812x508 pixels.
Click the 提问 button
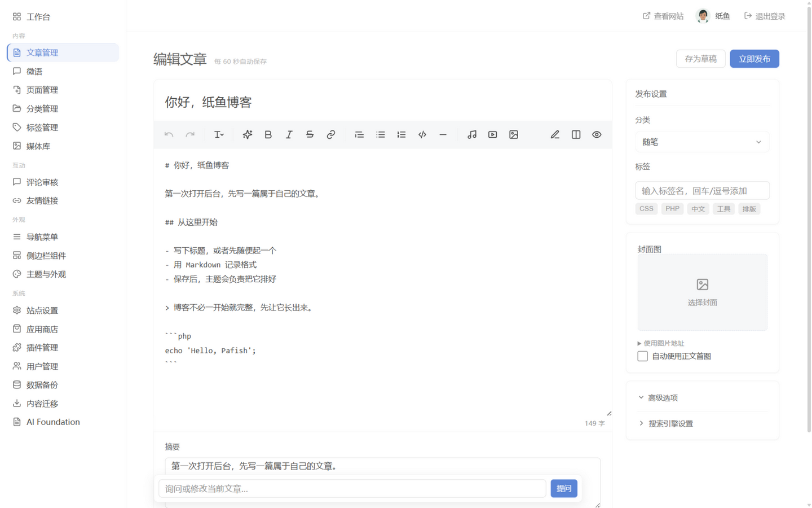pyautogui.click(x=564, y=488)
